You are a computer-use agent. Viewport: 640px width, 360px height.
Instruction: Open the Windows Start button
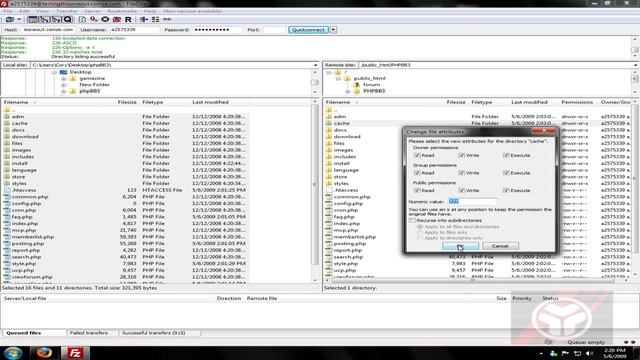click(13, 353)
